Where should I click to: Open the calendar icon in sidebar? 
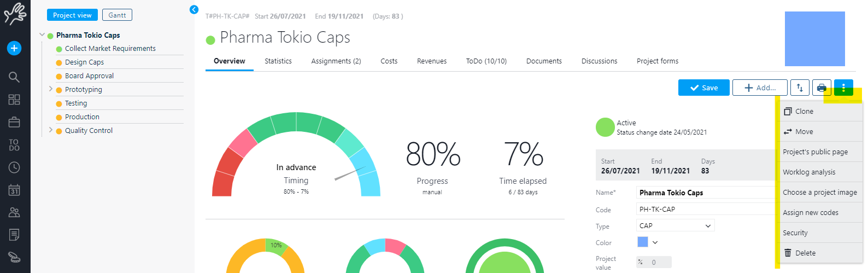click(14, 190)
